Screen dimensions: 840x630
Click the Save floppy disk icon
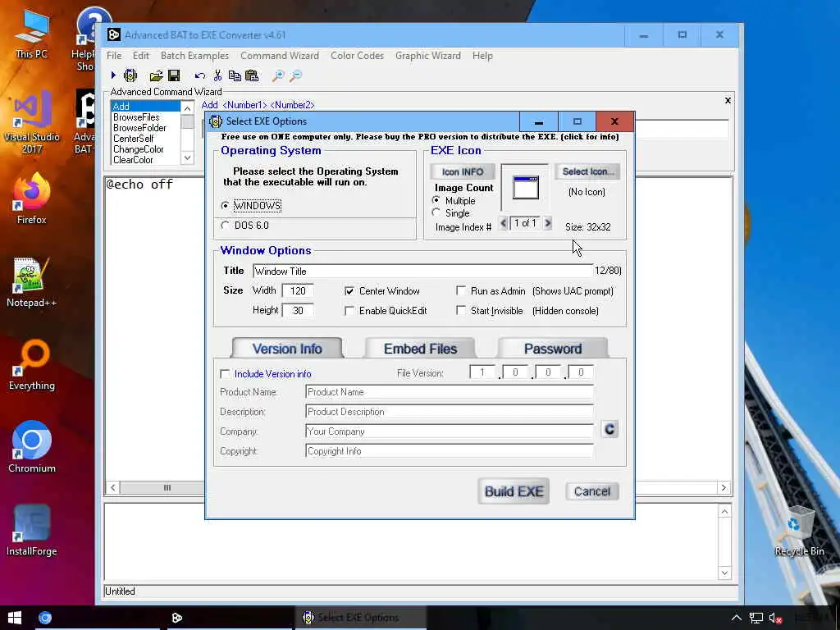click(x=174, y=75)
